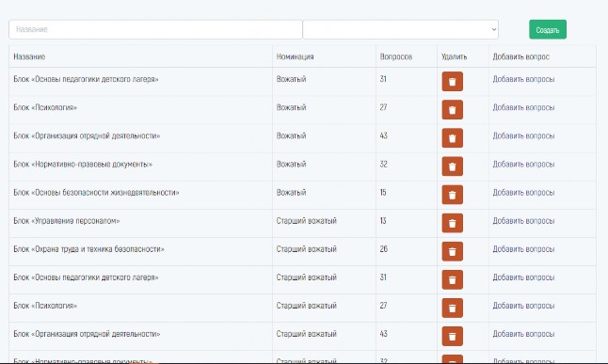Add questions to Старший вожатый «Организация отрядной деятельности»
Screen dimensions: 608x364
pos(523,334)
